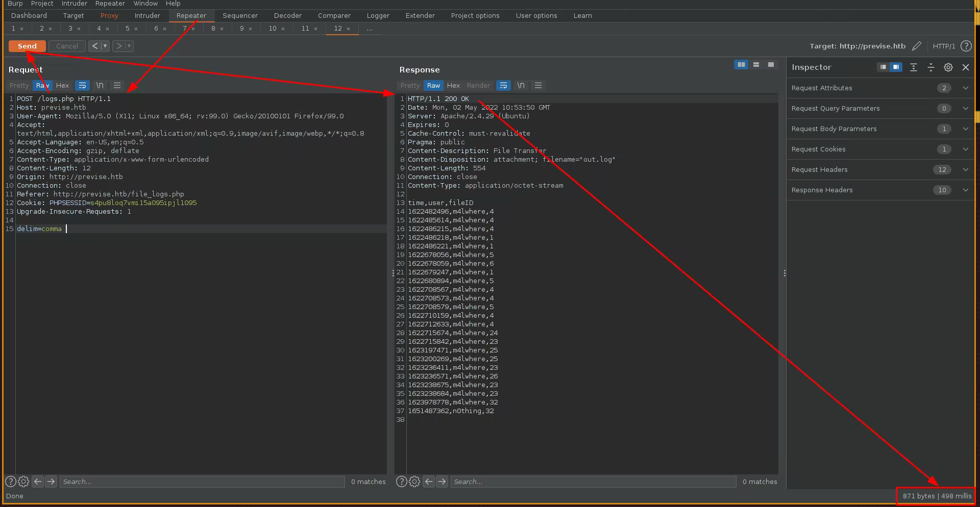Switch to side-by-side layout view
This screenshot has width=980, height=507.
coord(741,65)
